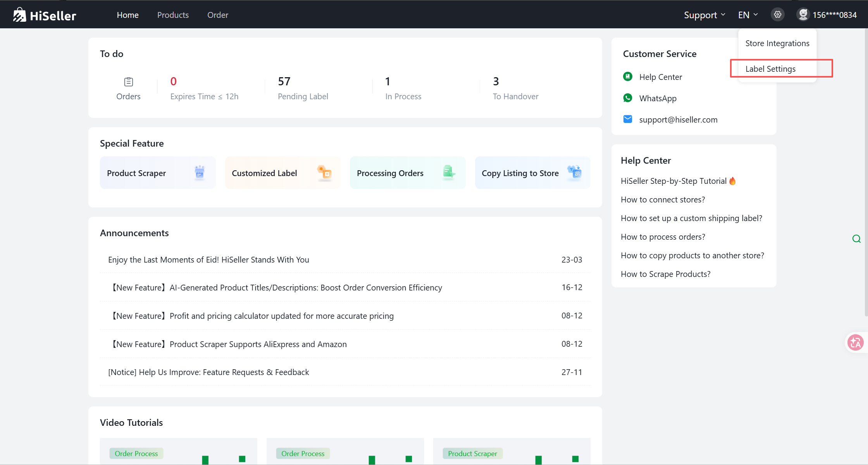The width and height of the screenshot is (868, 465).
Task: Select Store Integrations menu item
Action: click(x=777, y=43)
